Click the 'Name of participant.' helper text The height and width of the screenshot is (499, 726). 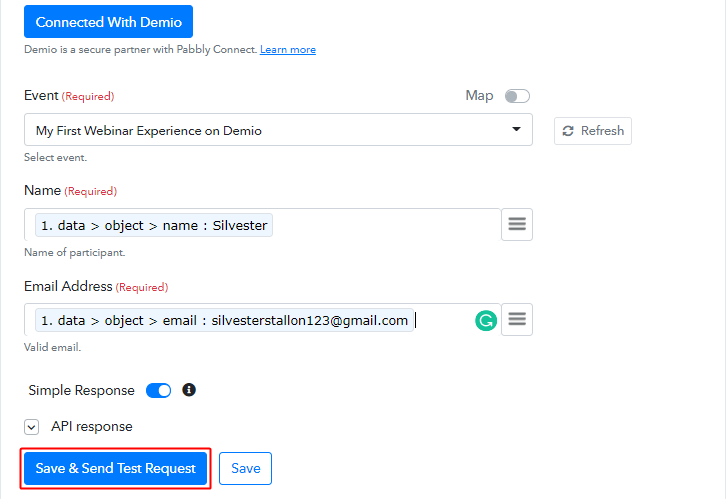pyautogui.click(x=75, y=252)
